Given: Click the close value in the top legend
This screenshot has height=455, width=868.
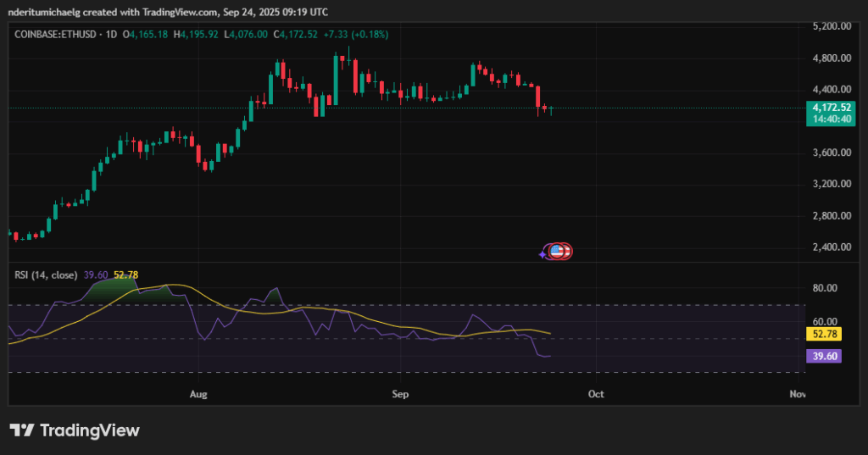Looking at the screenshot, I should 298,35.
